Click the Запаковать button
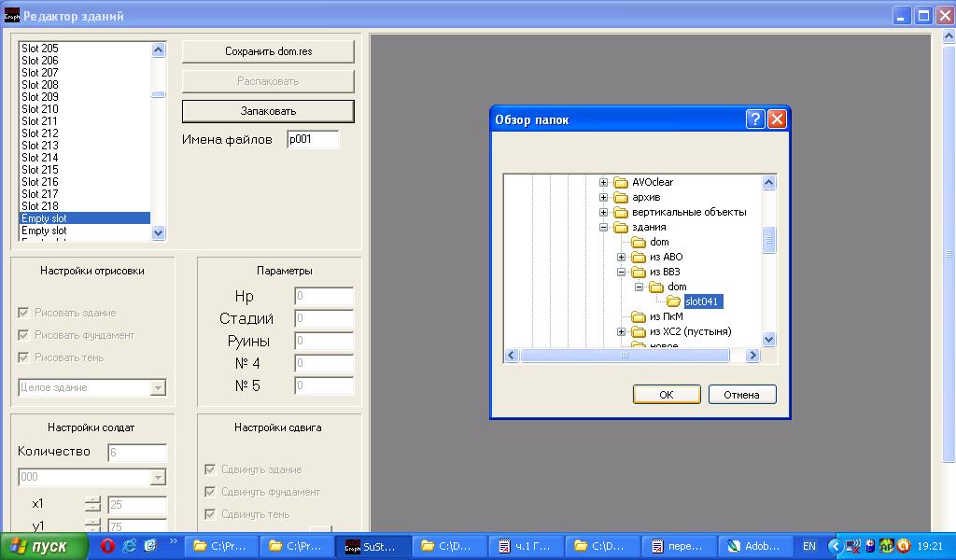Image resolution: width=956 pixels, height=560 pixels. (268, 111)
